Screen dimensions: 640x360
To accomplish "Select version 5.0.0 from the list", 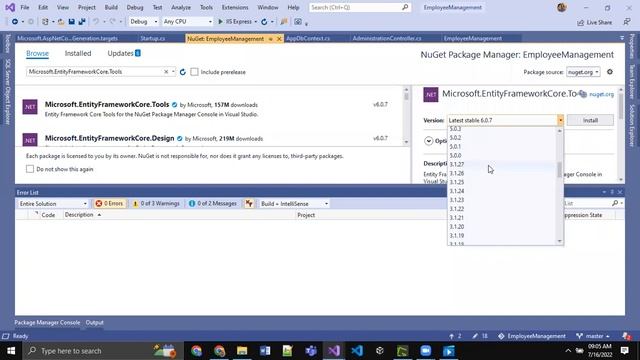I will 503,156.
